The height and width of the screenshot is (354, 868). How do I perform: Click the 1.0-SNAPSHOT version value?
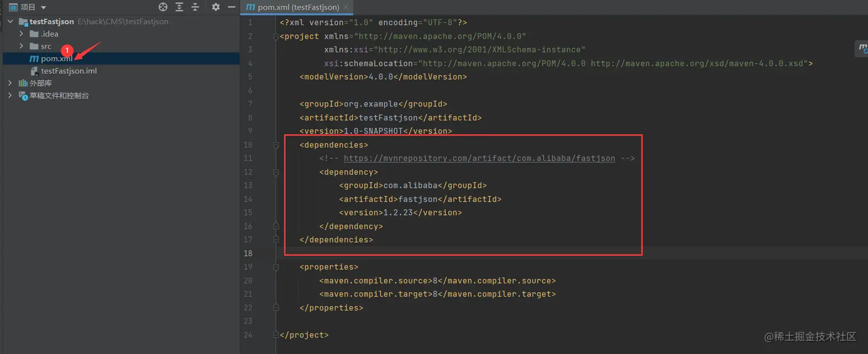373,131
